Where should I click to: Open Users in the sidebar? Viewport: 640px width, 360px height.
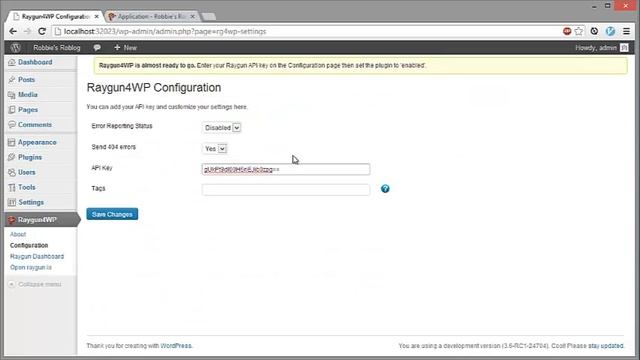(x=27, y=172)
